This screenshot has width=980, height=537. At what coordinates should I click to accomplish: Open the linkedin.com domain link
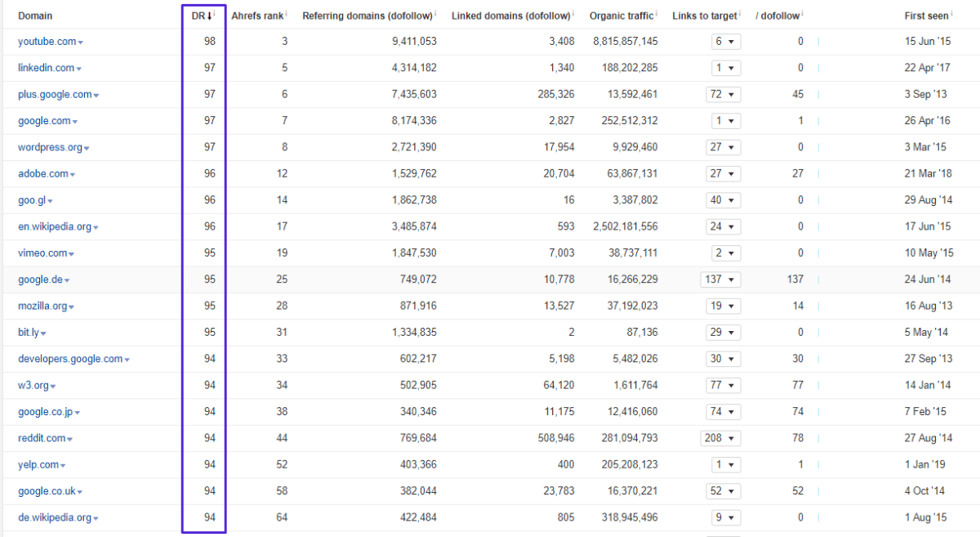[46, 68]
